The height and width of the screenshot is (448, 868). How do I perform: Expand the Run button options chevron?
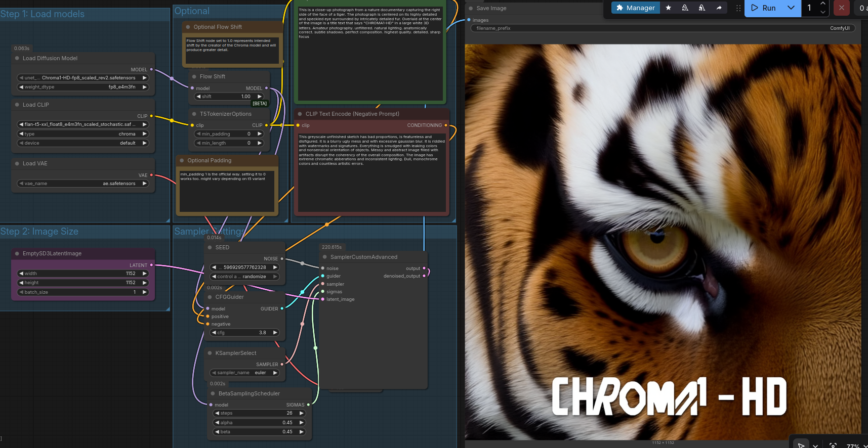coord(791,8)
